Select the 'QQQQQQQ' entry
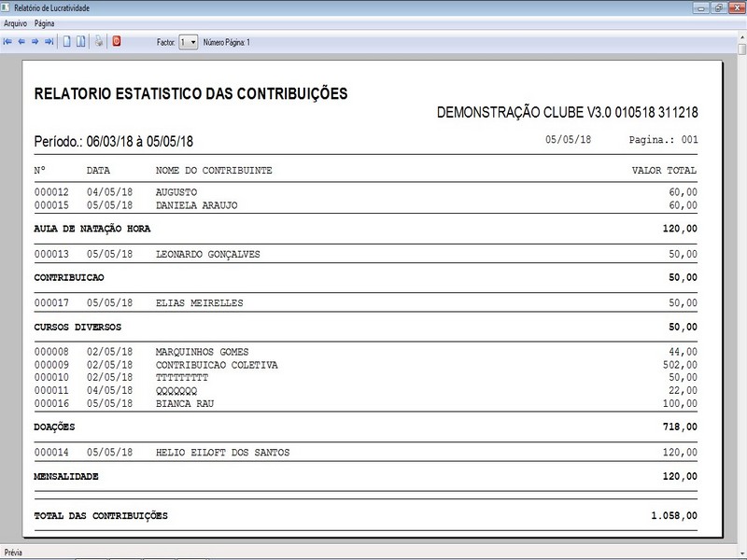This screenshot has width=747, height=560. point(176,391)
